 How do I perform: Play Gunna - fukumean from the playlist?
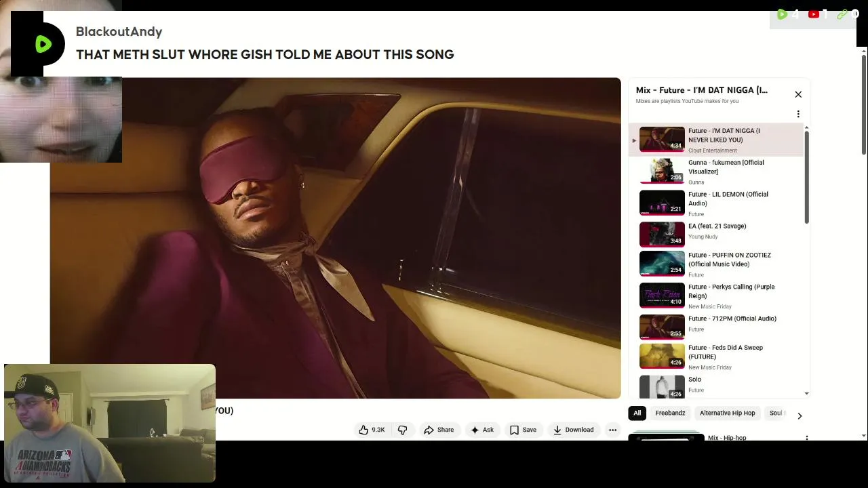tap(715, 171)
